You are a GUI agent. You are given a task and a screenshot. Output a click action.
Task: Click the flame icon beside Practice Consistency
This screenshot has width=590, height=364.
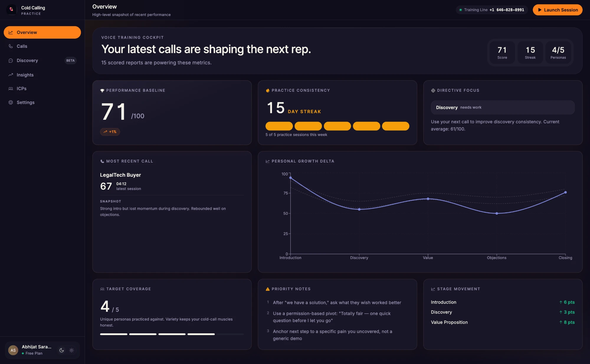tap(268, 91)
